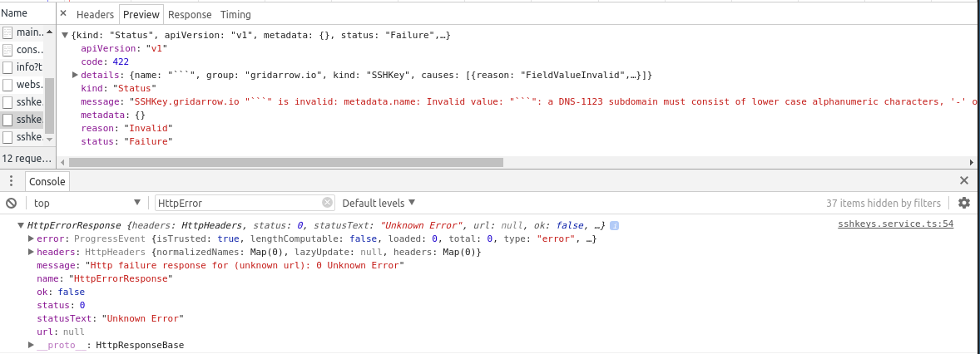Open the 'top' context dropdown
This screenshot has width=980, height=354.
point(87,203)
